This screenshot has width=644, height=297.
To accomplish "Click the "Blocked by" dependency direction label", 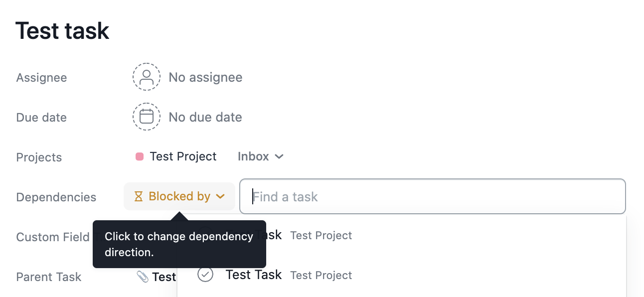I will (x=179, y=197).
